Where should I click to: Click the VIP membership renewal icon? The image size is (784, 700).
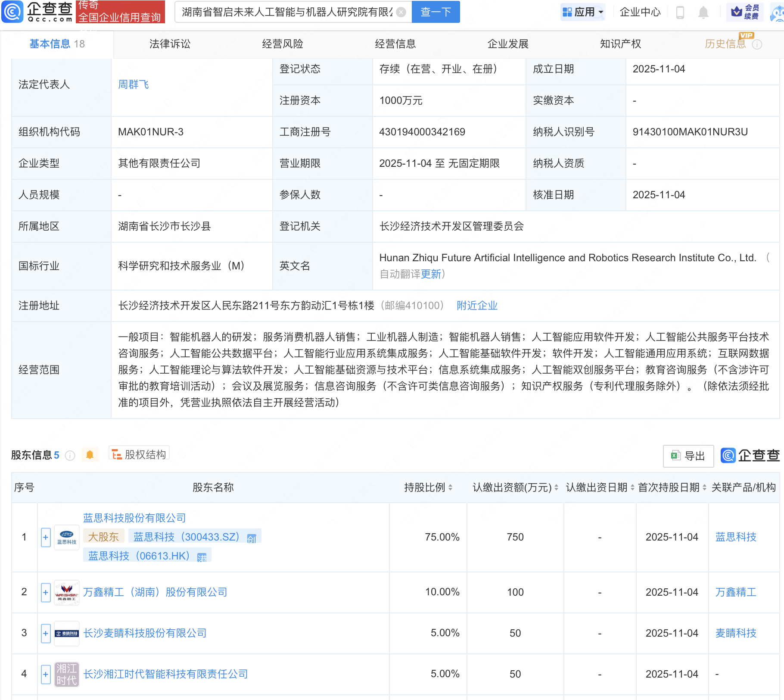coord(745,12)
